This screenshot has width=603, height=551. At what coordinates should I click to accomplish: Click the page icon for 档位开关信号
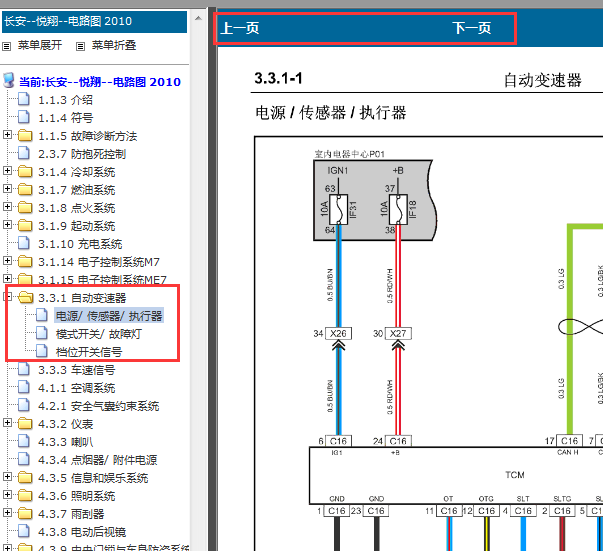[42, 351]
